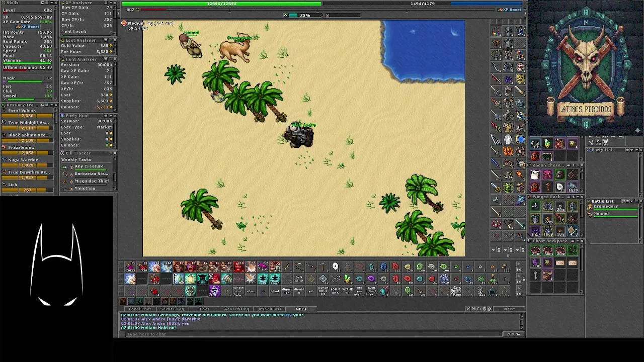
Task: Click the 'Any Creature' weekly task
Action: (89, 166)
